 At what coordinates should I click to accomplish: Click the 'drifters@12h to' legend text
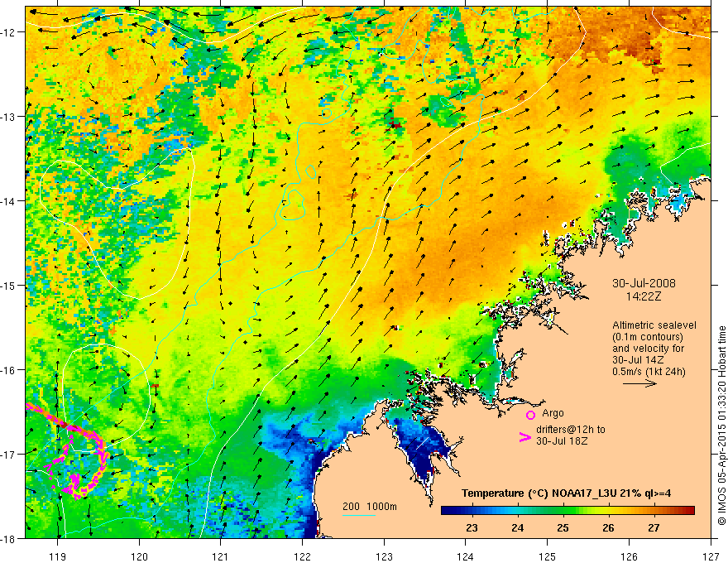pyautogui.click(x=571, y=430)
